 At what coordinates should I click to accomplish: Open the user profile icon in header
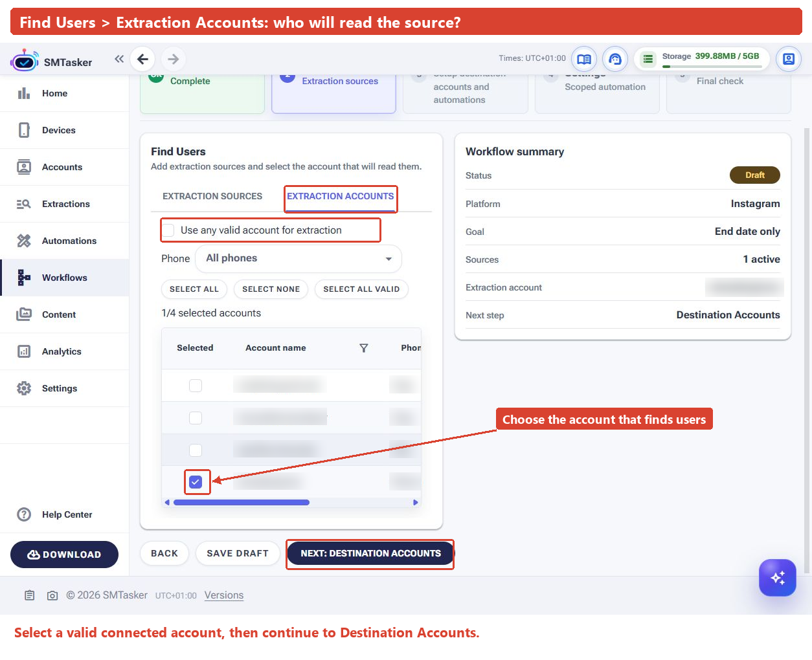[x=789, y=59]
